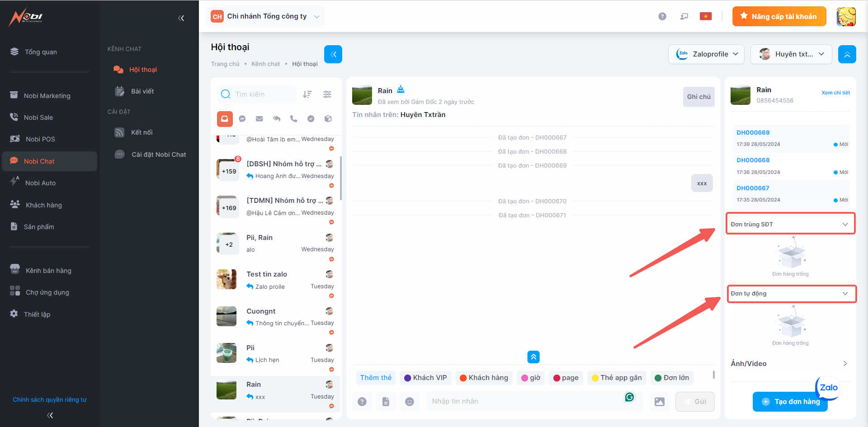This screenshot has height=427, width=868.
Task: Toggle the conversation list panel blue button
Action: coord(333,54)
